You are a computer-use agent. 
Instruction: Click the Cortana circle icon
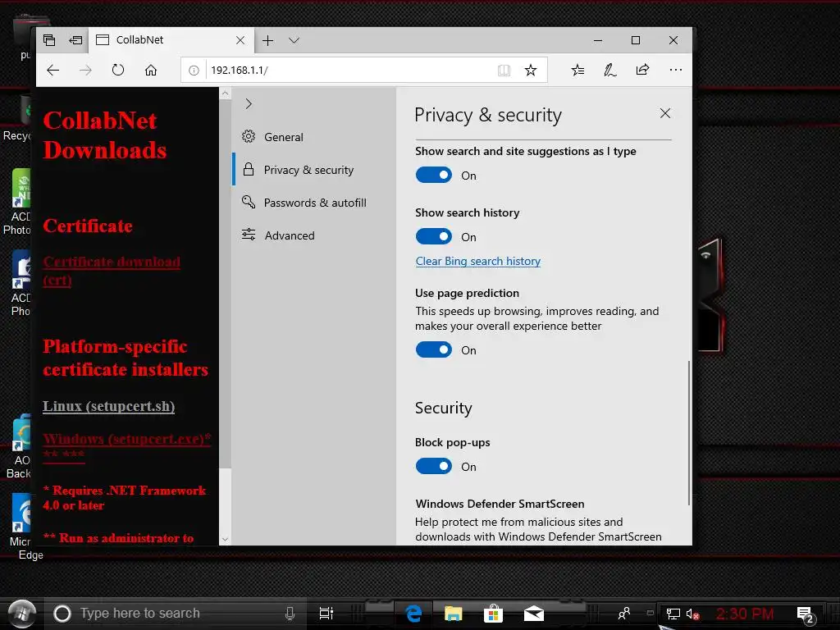point(62,614)
